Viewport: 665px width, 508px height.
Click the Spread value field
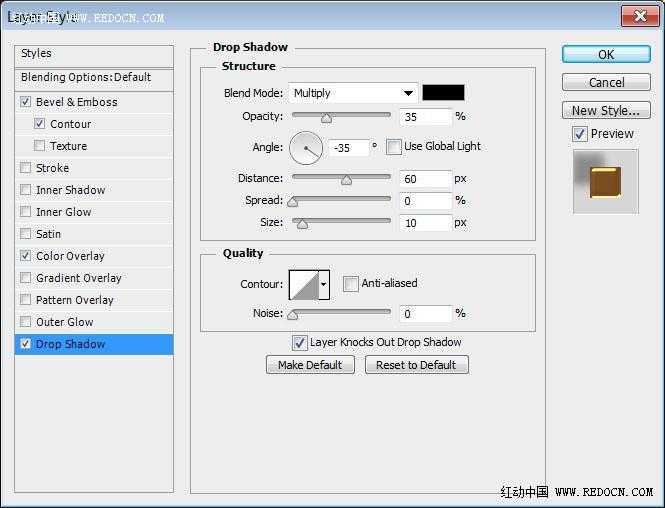(426, 201)
